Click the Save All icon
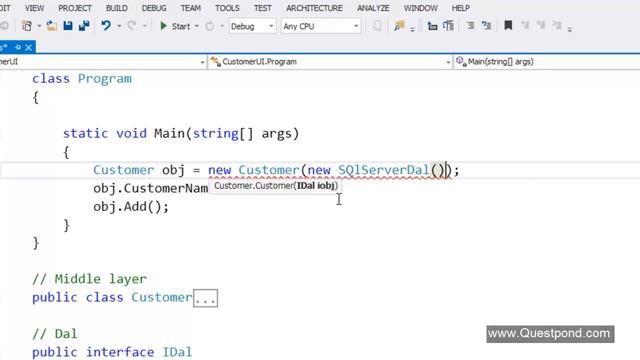Image resolution: width=640 pixels, height=360 pixels. click(84, 26)
